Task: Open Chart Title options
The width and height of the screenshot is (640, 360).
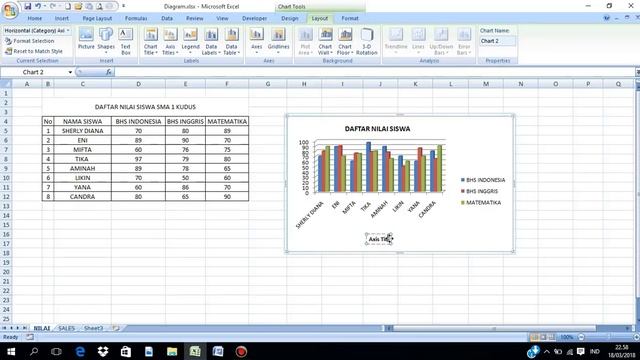Action: point(151,41)
